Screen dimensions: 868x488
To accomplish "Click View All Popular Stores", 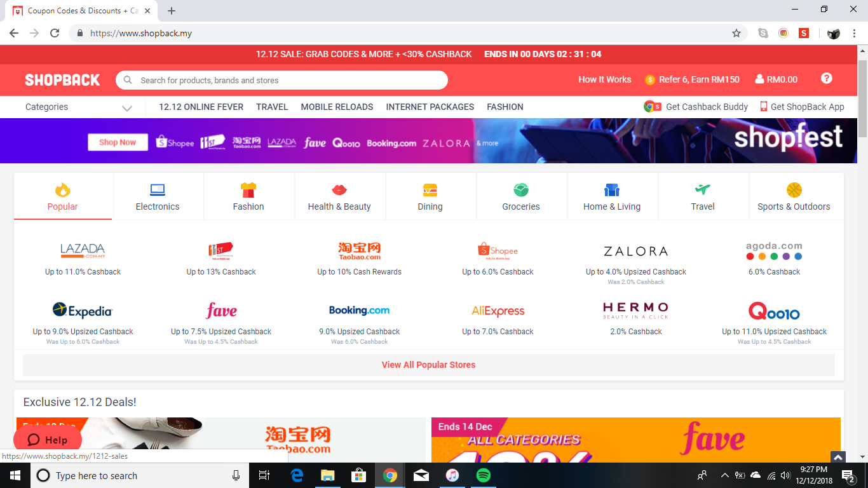I will click(429, 365).
